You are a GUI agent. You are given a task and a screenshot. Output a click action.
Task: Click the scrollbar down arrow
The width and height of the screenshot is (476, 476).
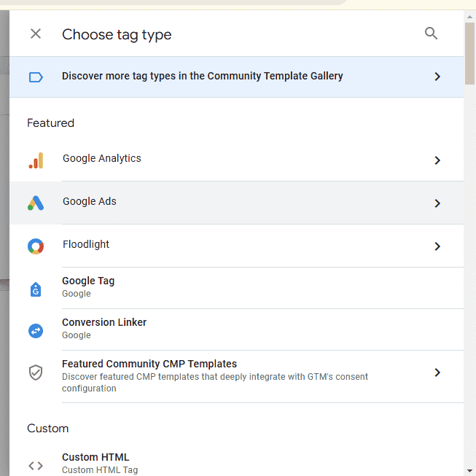point(469,471)
